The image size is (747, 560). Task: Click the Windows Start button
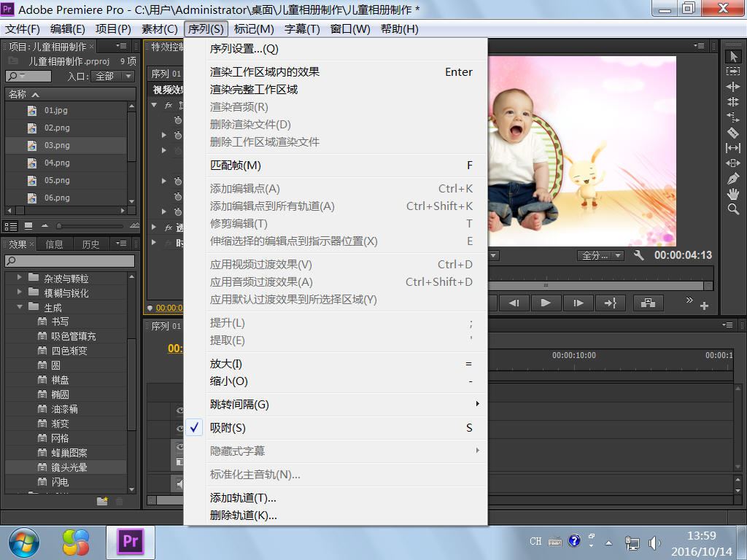[x=24, y=542]
